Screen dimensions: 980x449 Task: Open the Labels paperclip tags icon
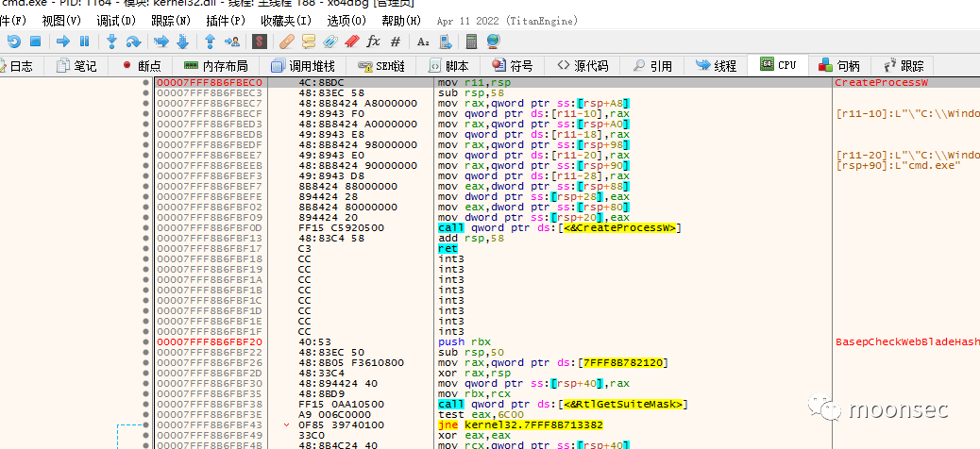[x=330, y=42]
